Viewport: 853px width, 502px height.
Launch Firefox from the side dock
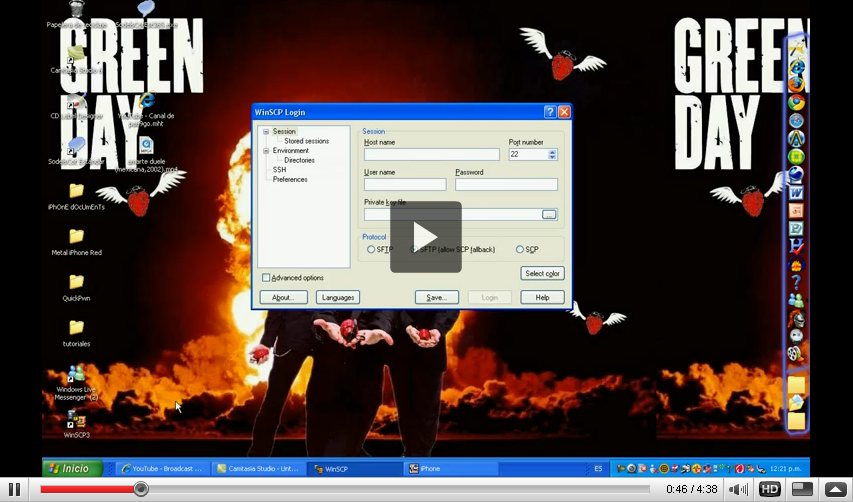796,85
